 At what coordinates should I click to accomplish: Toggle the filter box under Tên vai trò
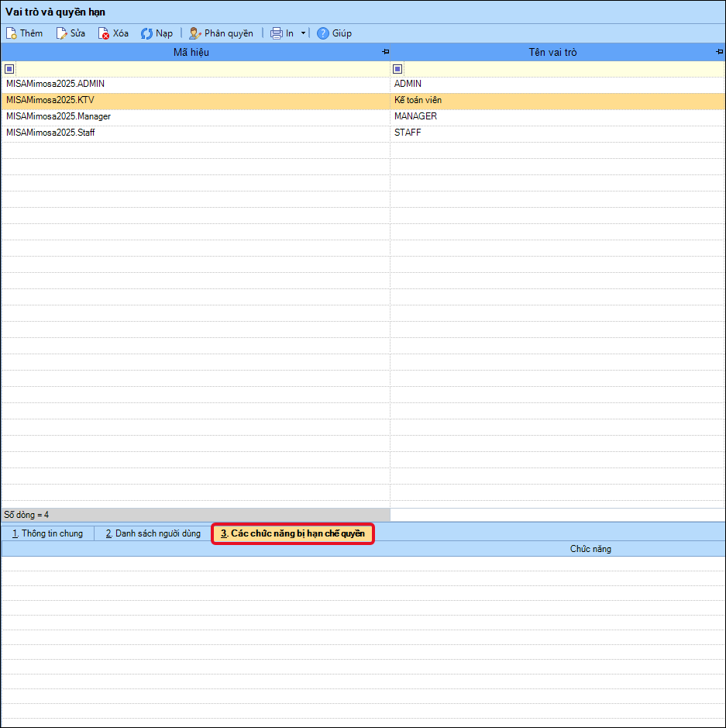[397, 69]
